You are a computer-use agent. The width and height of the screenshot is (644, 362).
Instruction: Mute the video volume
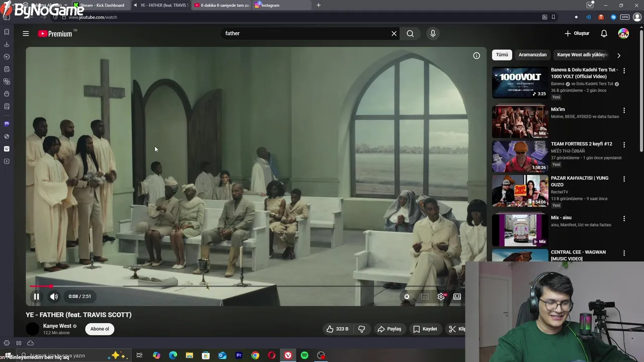click(54, 297)
